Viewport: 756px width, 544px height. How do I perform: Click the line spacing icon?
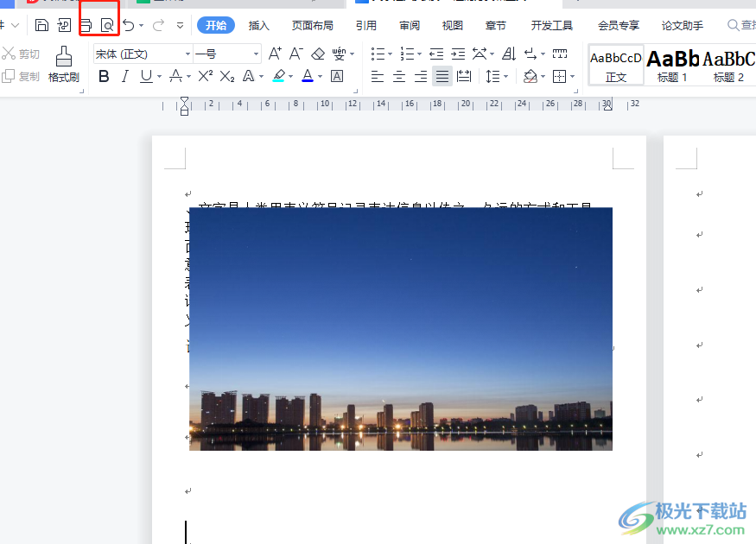[492, 76]
